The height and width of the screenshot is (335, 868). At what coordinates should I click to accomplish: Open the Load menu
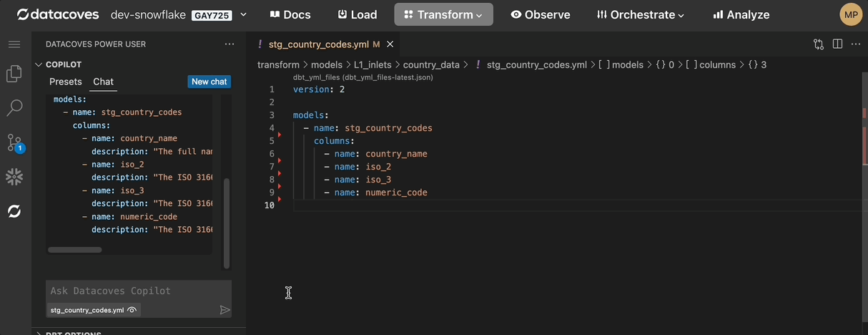click(x=357, y=14)
